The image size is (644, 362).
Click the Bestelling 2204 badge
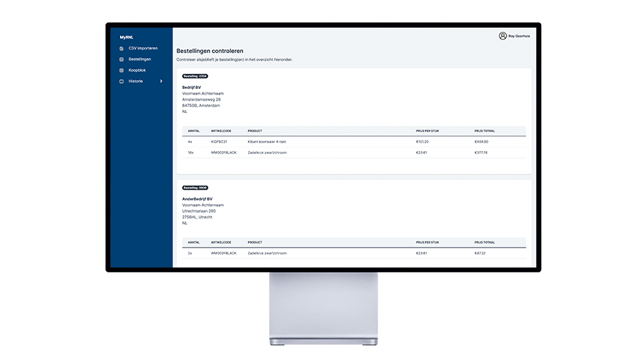(195, 76)
